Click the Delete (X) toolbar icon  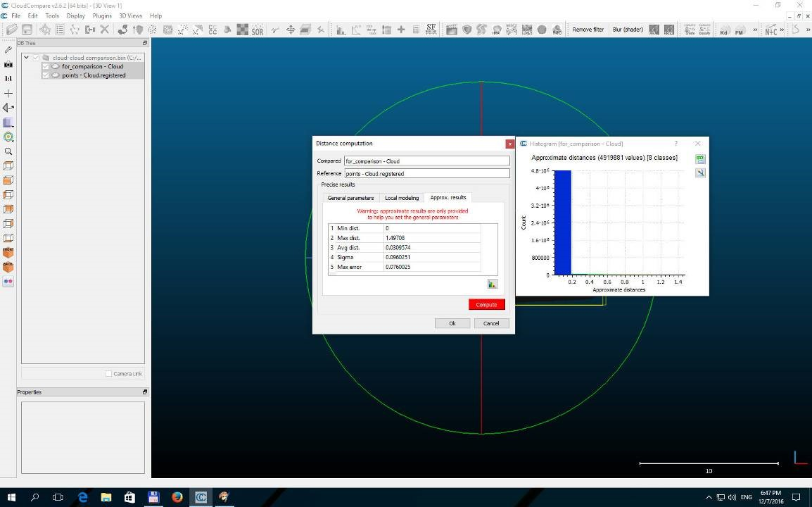(105, 30)
